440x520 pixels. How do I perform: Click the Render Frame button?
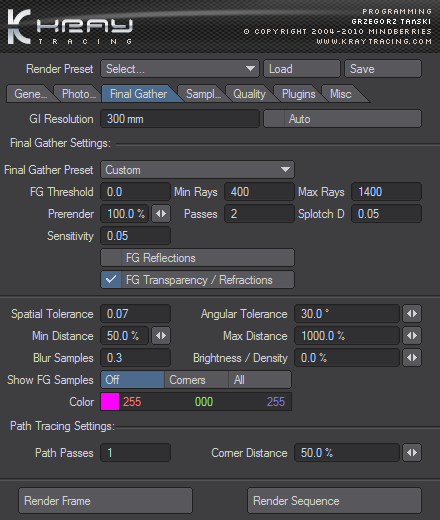click(105, 501)
